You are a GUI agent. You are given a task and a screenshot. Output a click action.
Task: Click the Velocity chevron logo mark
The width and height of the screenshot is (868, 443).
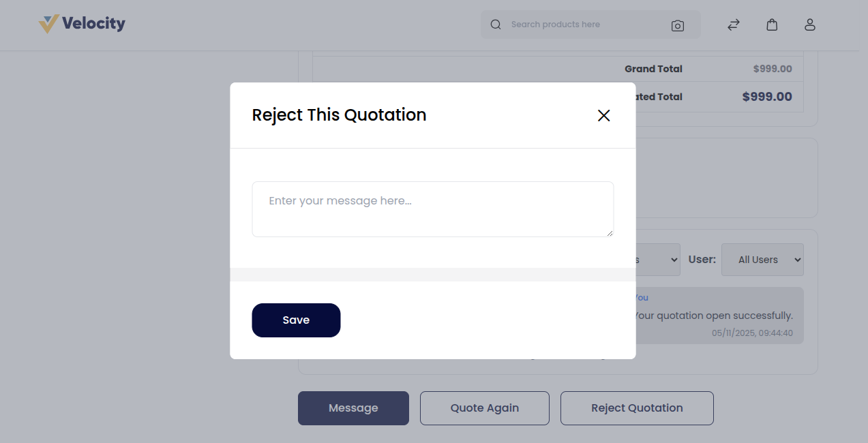pos(47,22)
